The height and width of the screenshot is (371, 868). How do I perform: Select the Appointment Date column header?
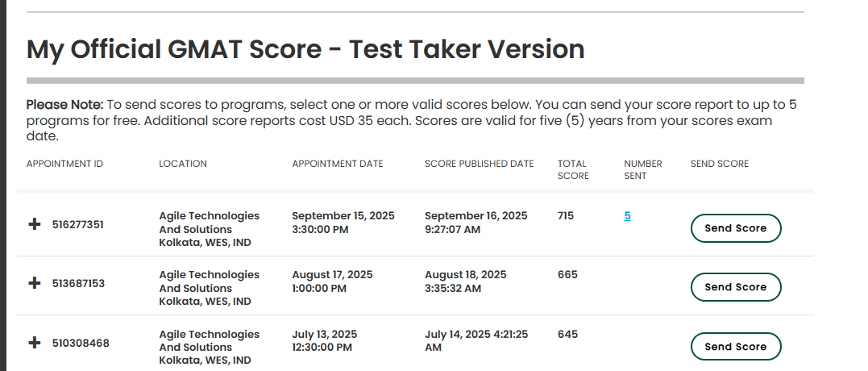coord(338,164)
